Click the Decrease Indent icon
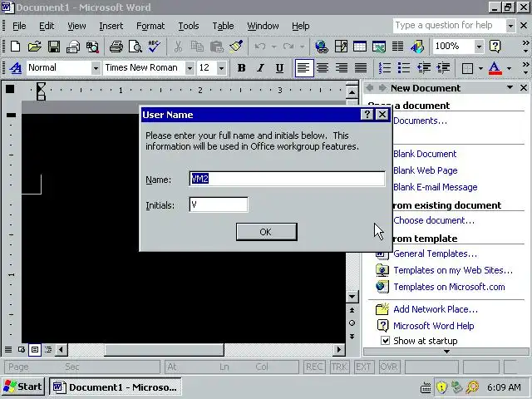The width and height of the screenshot is (532, 399). 423,68
